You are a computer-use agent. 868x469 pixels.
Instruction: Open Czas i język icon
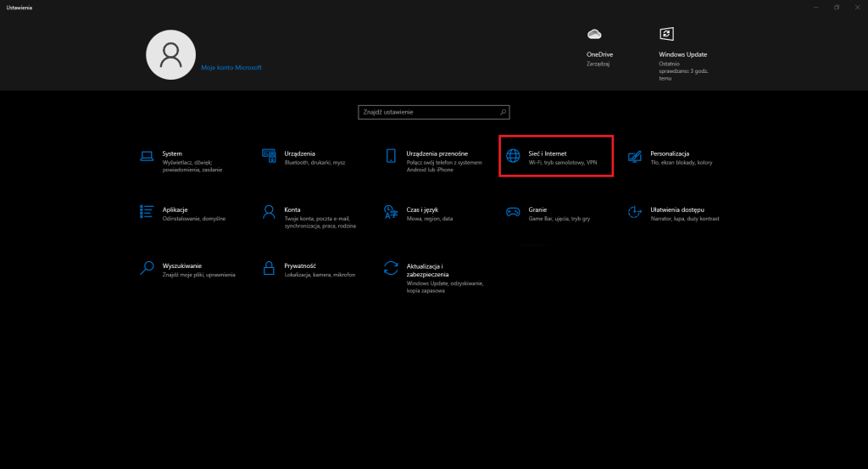(391, 211)
